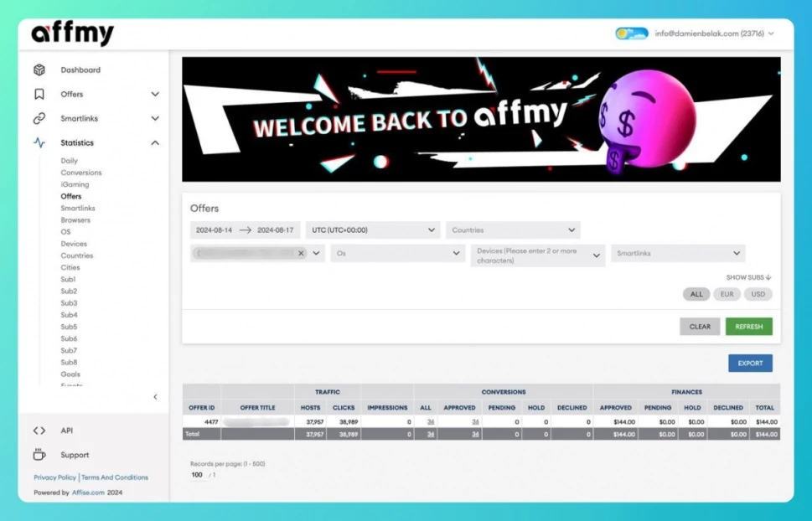Open API in the sidebar
This screenshot has width=812, height=521.
pos(67,431)
